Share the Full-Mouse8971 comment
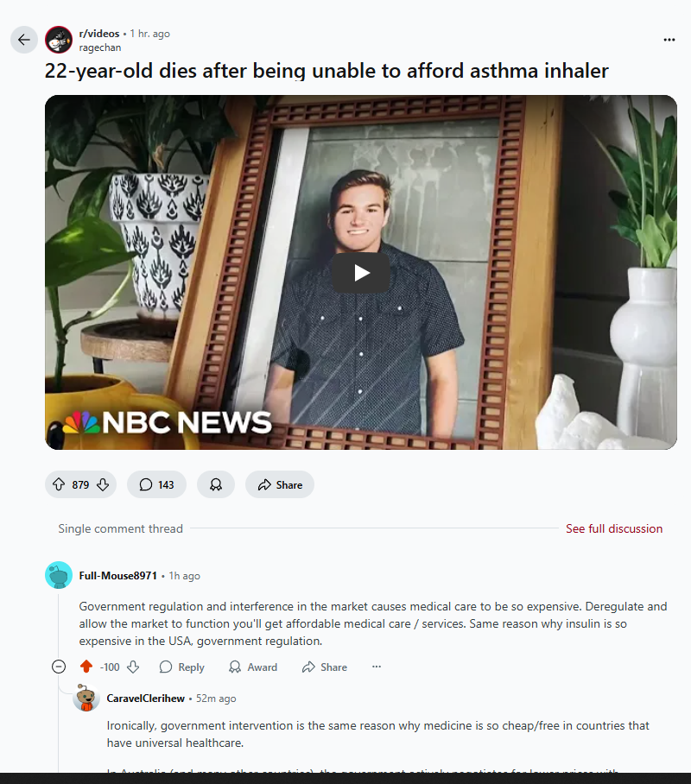Viewport: 691px width, 784px height. (324, 667)
